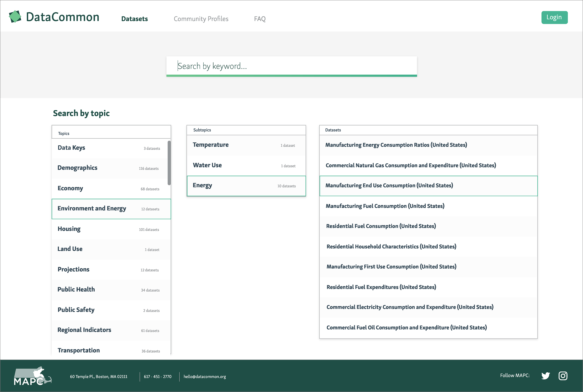Open Manufacturing Fuel Consumption dataset
Viewport: 583px width, 392px height.
tap(385, 206)
